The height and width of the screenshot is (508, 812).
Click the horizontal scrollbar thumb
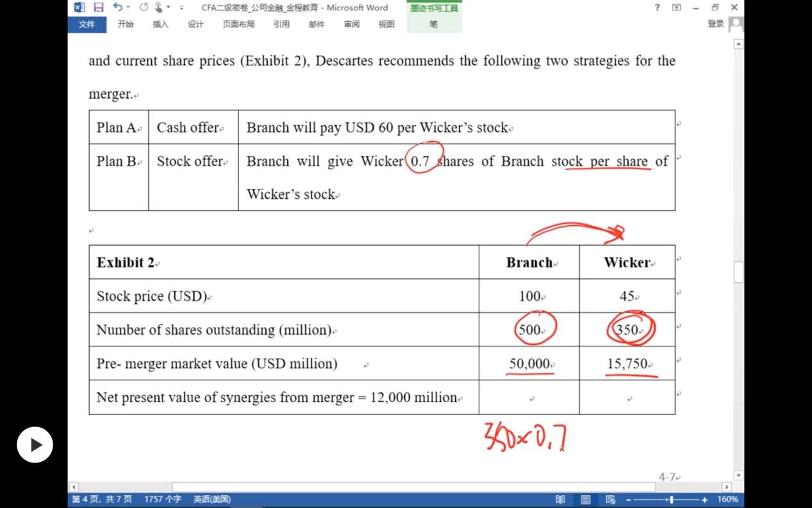coord(414,487)
